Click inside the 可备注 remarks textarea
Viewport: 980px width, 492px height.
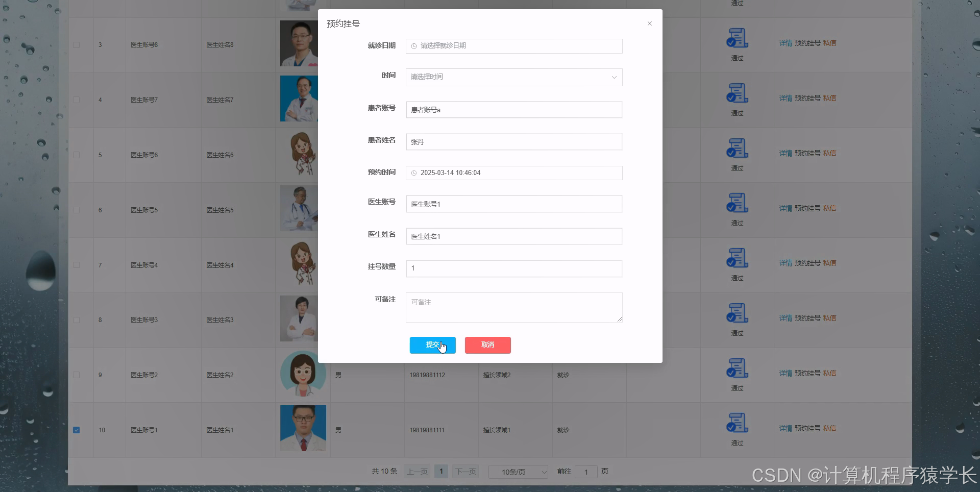pos(513,307)
